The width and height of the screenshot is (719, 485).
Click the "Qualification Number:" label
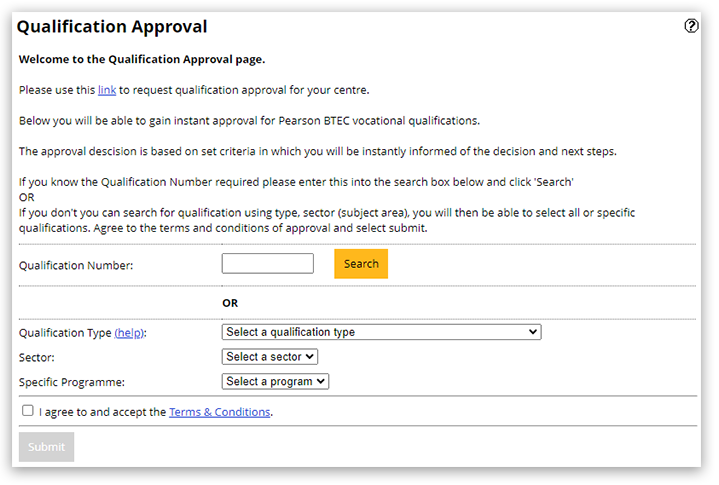click(76, 265)
